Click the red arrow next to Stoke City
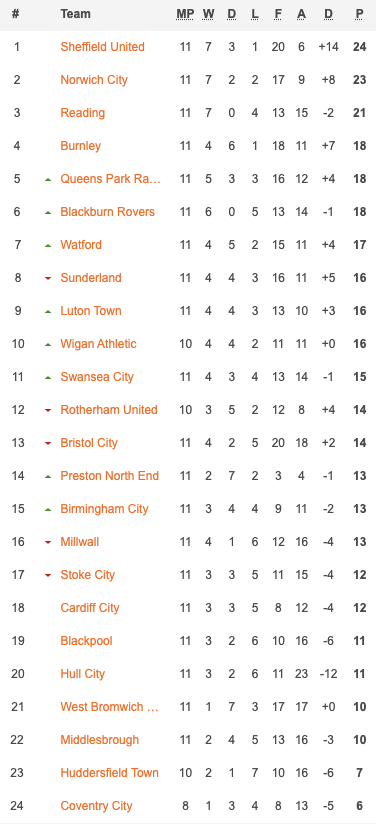Image resolution: width=376 pixels, height=824 pixels. (x=48, y=575)
